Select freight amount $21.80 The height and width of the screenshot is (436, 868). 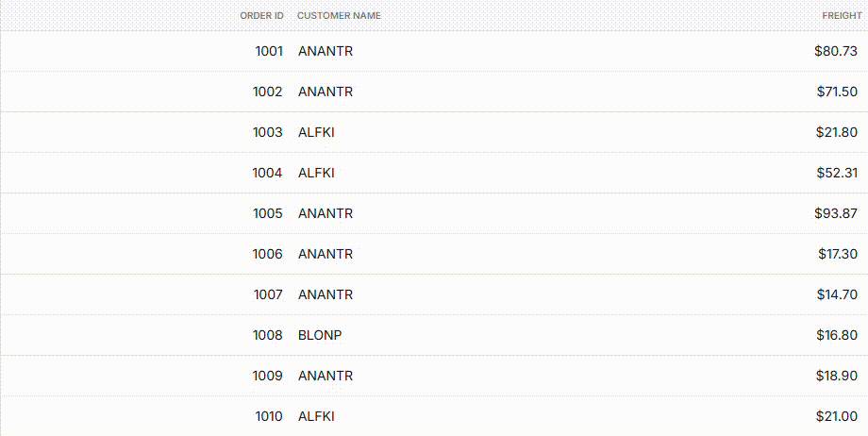837,132
